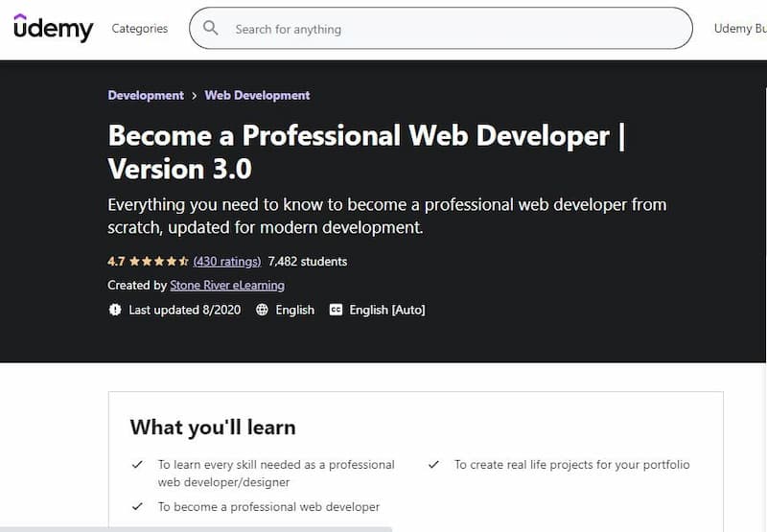Click 'Last updated 8/2020' text

(185, 310)
